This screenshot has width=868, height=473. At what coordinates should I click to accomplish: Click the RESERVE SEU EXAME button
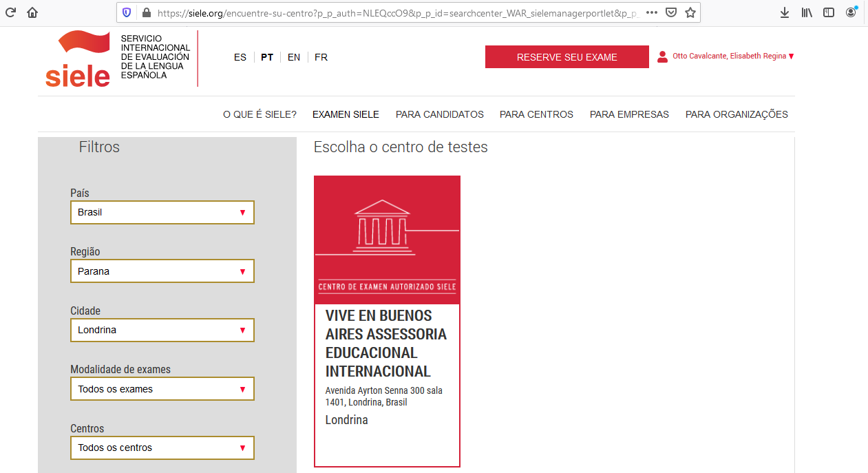click(567, 57)
